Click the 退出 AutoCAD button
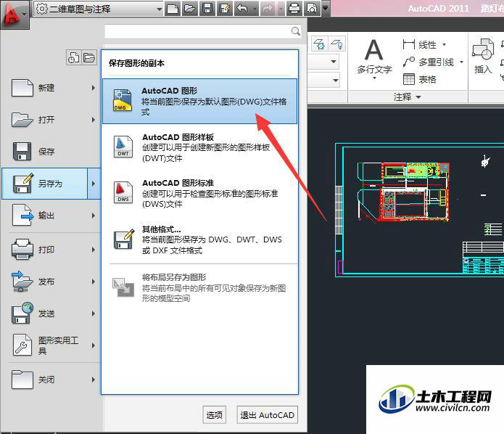 267,415
